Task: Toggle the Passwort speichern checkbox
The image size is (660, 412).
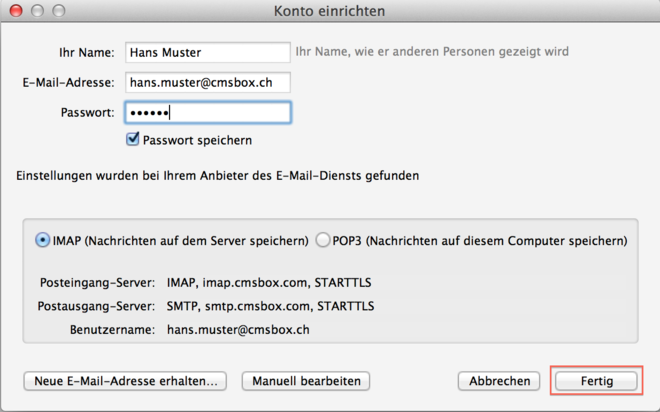Action: tap(133, 139)
